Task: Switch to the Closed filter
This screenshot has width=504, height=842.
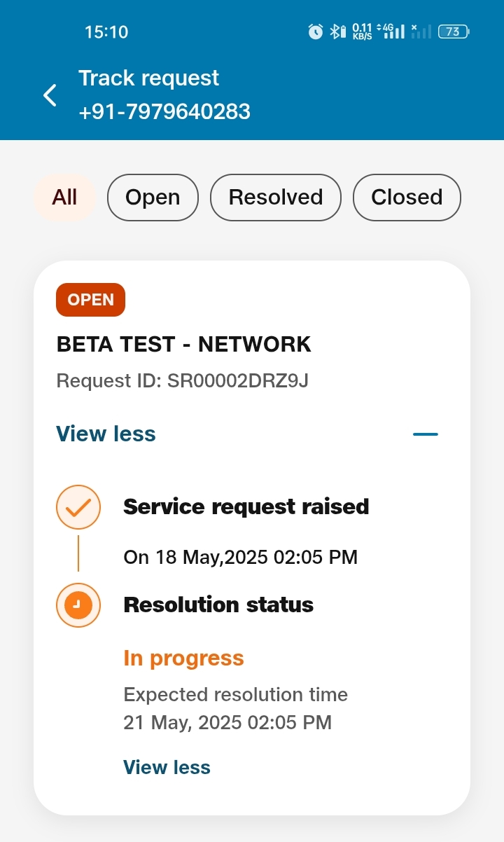Action: (407, 198)
